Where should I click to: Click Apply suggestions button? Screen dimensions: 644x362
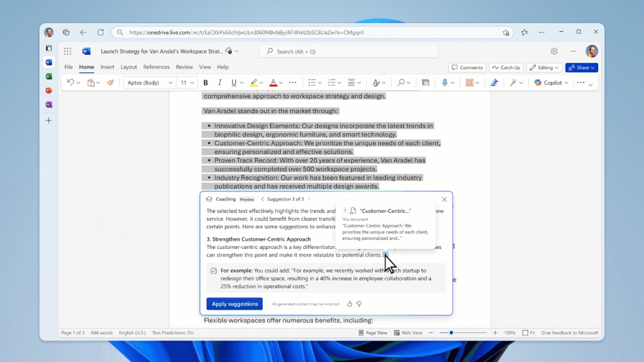click(234, 304)
